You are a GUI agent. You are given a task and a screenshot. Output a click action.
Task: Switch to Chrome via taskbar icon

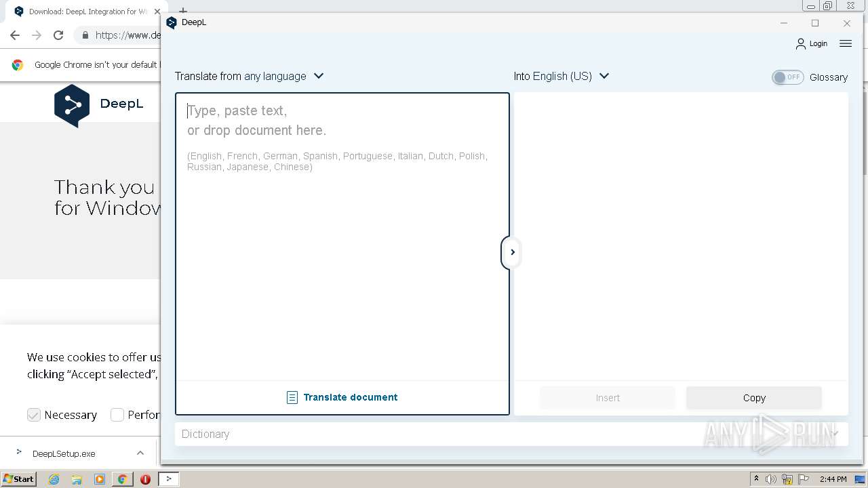[122, 479]
